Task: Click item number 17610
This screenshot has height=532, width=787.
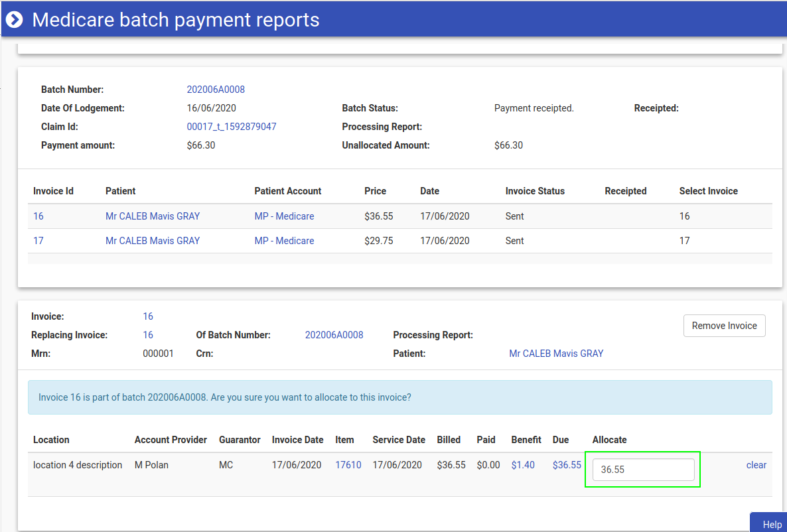Action: [x=348, y=465]
